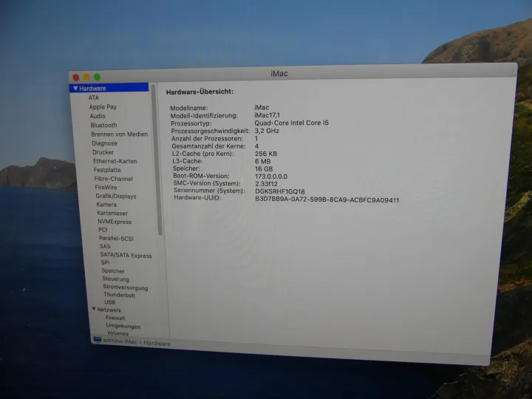532x399 pixels.
Task: Click the serial number DGKSRHF1GQ18
Action: click(x=280, y=191)
